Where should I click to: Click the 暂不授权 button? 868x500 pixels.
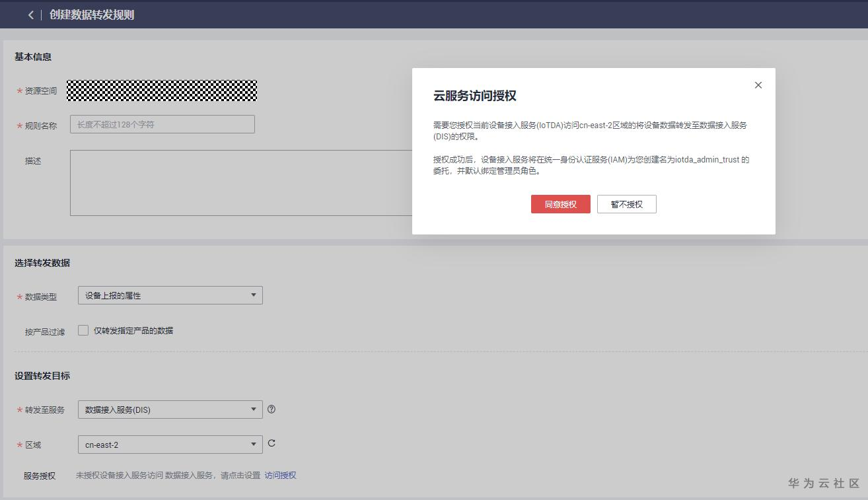pos(626,204)
